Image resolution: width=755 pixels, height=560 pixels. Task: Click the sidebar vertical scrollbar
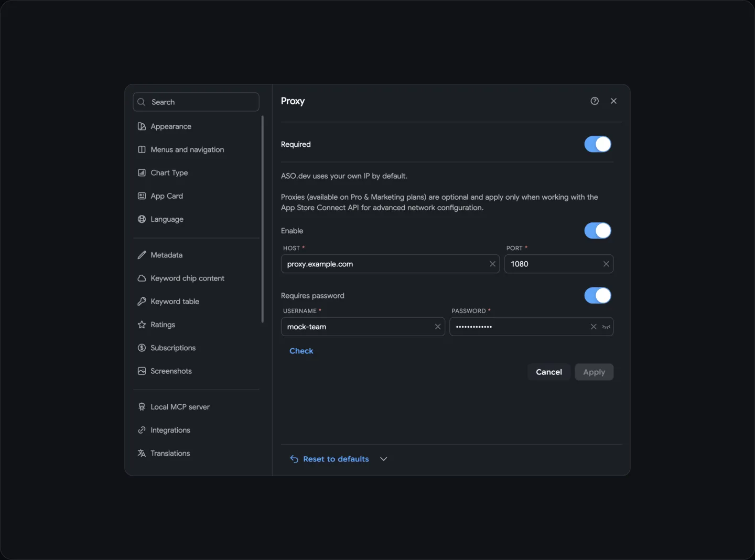tap(263, 219)
